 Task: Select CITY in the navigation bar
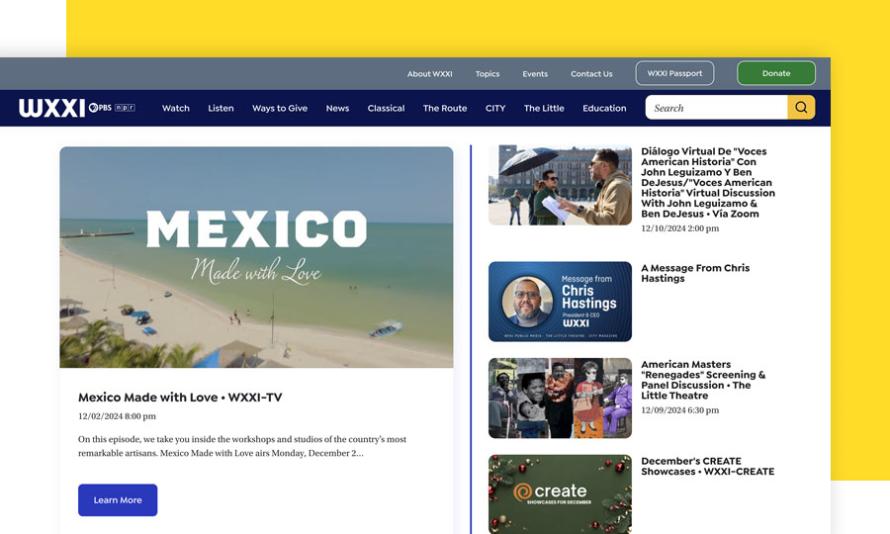click(496, 108)
